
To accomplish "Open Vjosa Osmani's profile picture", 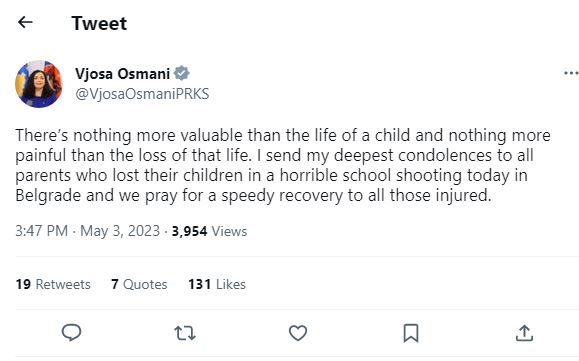I will [39, 84].
